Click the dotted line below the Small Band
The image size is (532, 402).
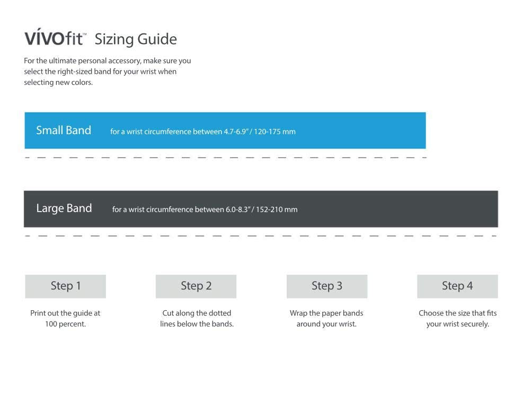click(x=226, y=158)
